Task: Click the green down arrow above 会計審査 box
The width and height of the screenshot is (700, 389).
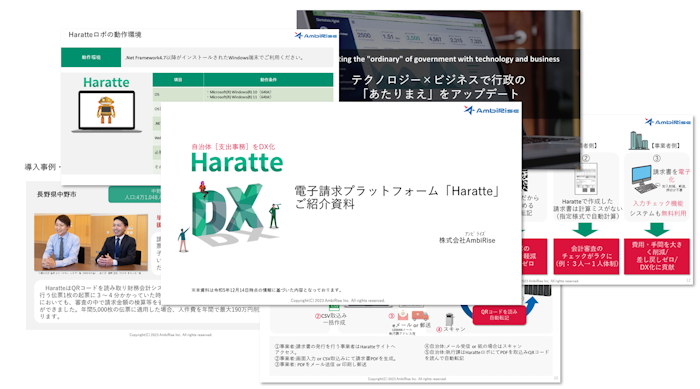Action: (585, 230)
